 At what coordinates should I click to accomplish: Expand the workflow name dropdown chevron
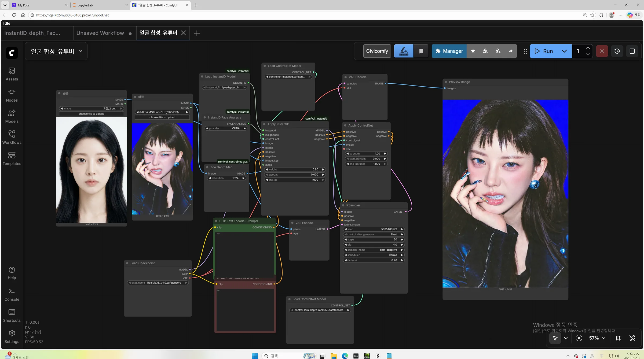pos(81,51)
